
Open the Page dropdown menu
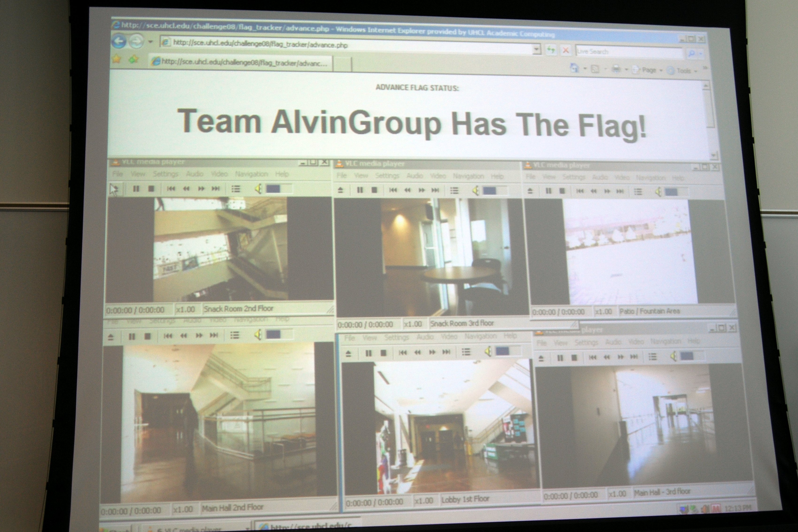coord(647,70)
